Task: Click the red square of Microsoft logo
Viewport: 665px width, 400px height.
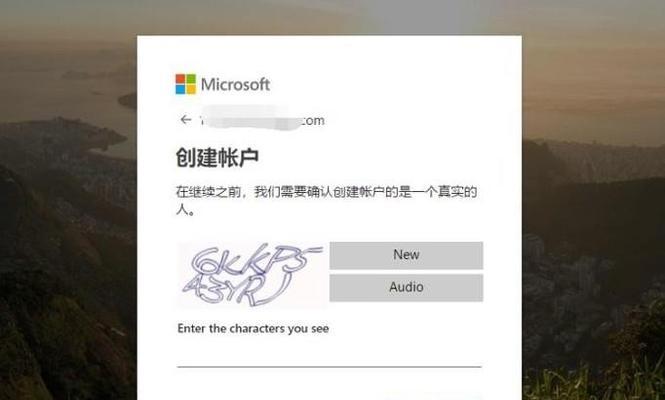Action: click(x=180, y=79)
